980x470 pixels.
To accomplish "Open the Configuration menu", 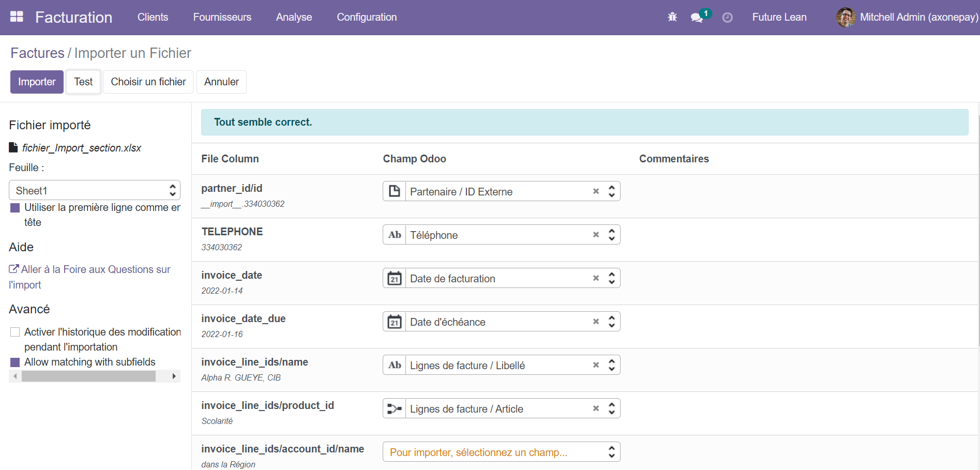I will click(366, 17).
